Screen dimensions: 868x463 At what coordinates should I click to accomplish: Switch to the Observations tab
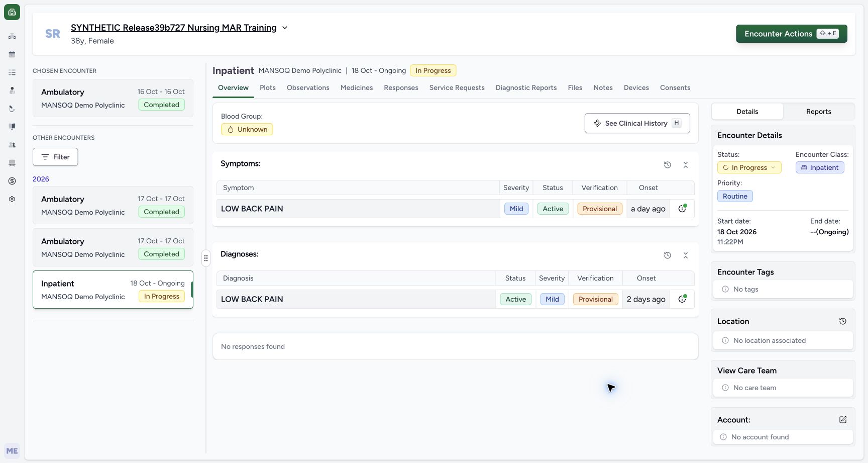pyautogui.click(x=308, y=87)
